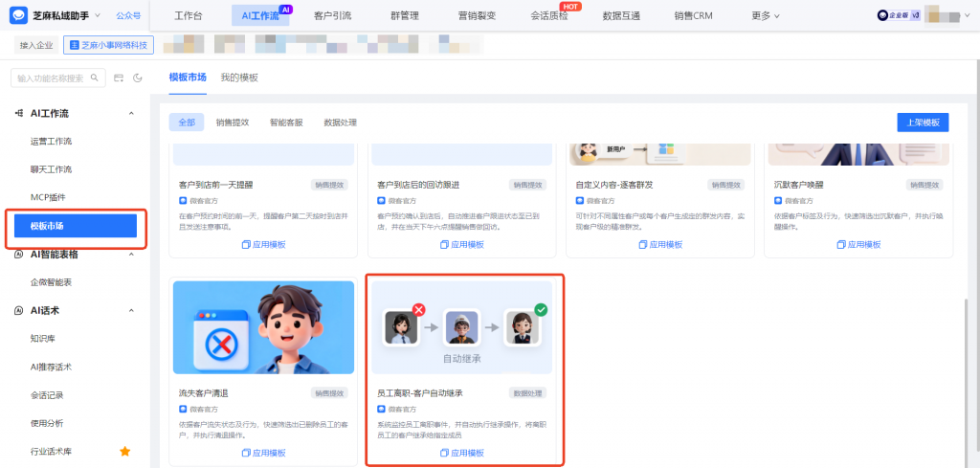Open 行业话术库 in the sidebar

pyautogui.click(x=52, y=451)
